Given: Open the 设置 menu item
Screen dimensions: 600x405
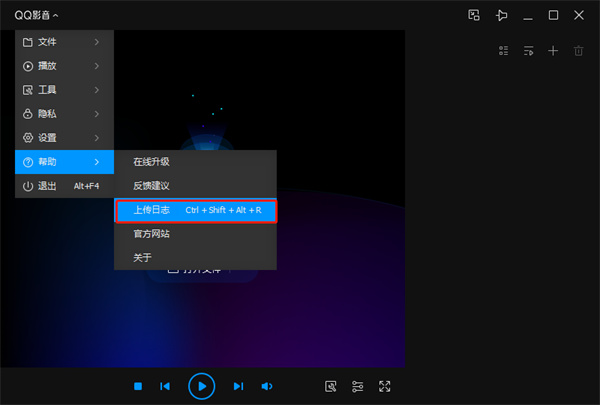Looking at the screenshot, I should point(64,138).
